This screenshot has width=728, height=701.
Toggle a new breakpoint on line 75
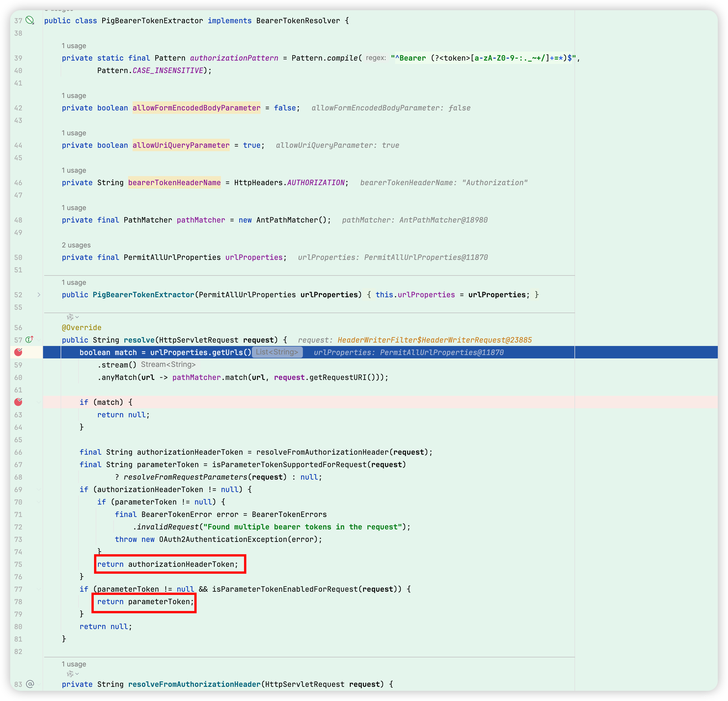pos(18,564)
